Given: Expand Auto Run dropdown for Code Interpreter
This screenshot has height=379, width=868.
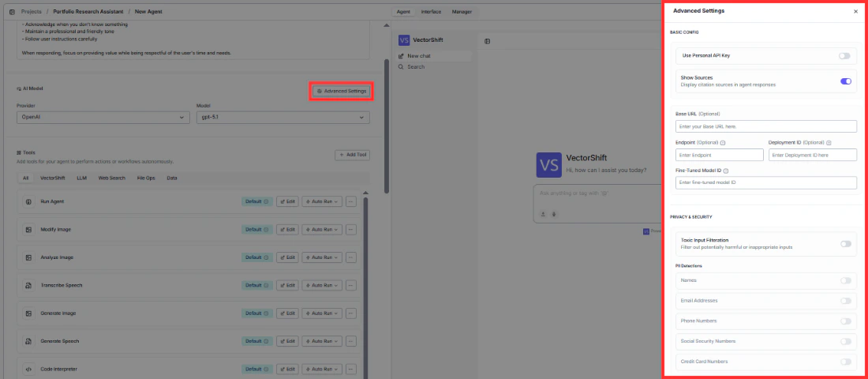Looking at the screenshot, I should point(322,369).
